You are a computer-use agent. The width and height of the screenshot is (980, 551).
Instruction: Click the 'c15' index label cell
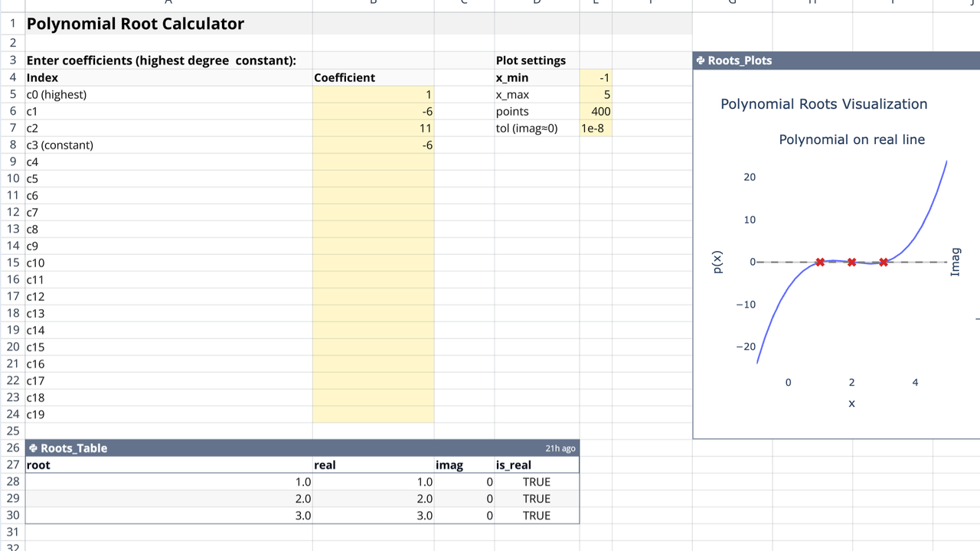[x=168, y=347]
